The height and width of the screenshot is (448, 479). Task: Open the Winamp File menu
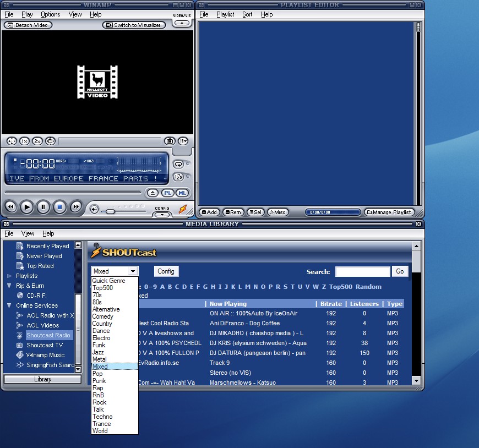click(9, 14)
